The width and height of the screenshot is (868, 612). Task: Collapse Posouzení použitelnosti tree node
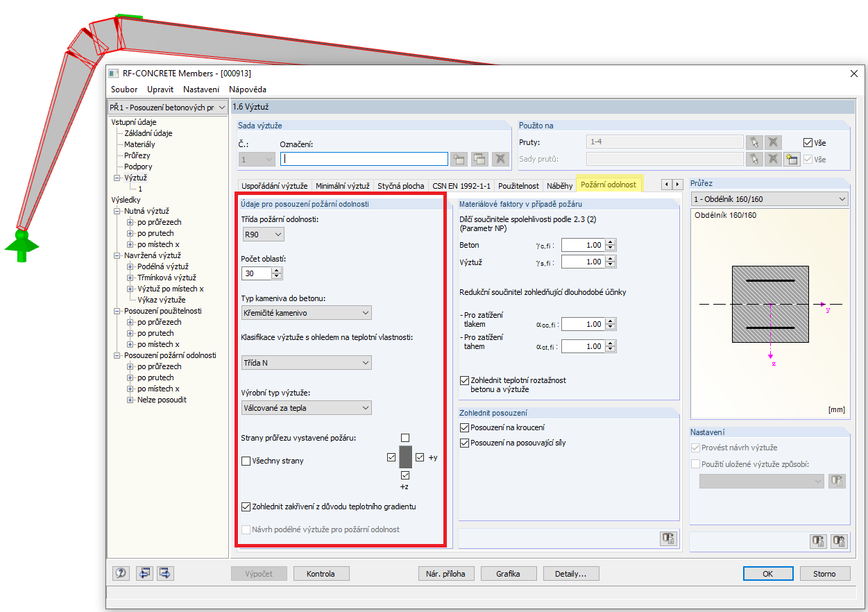point(117,311)
